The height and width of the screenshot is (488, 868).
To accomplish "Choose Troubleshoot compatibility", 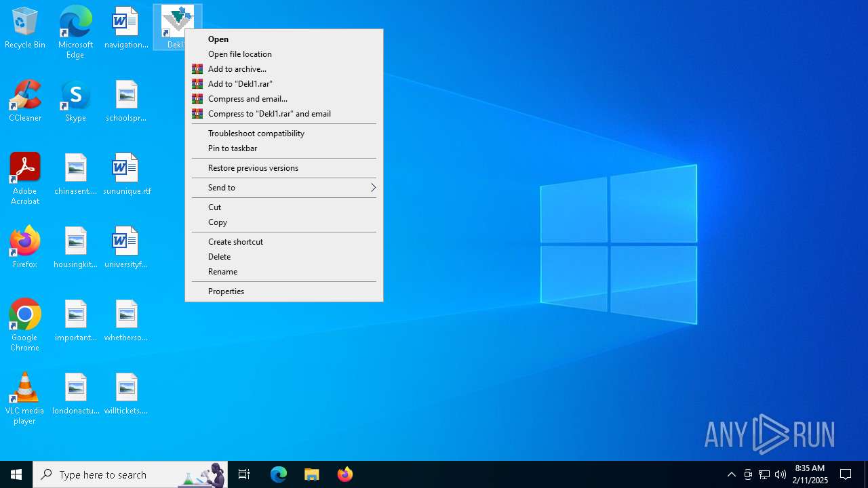I will click(x=283, y=134).
